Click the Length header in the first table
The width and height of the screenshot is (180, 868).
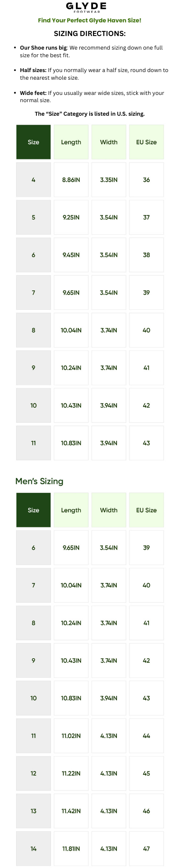[x=71, y=142]
